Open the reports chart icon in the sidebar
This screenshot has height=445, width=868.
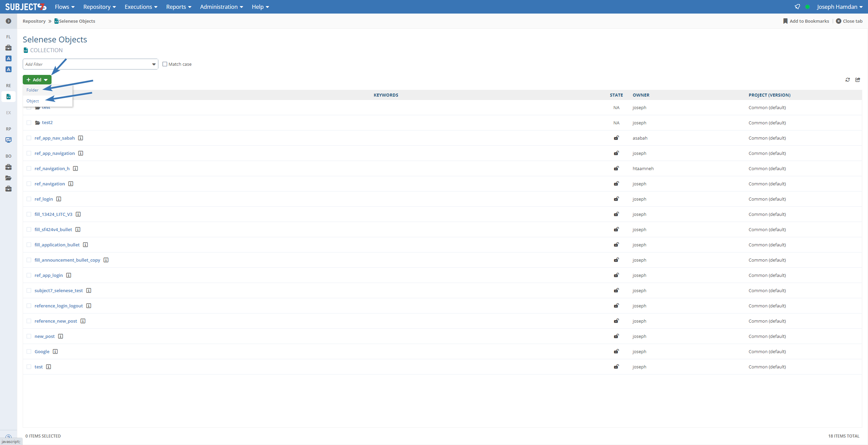[8, 140]
